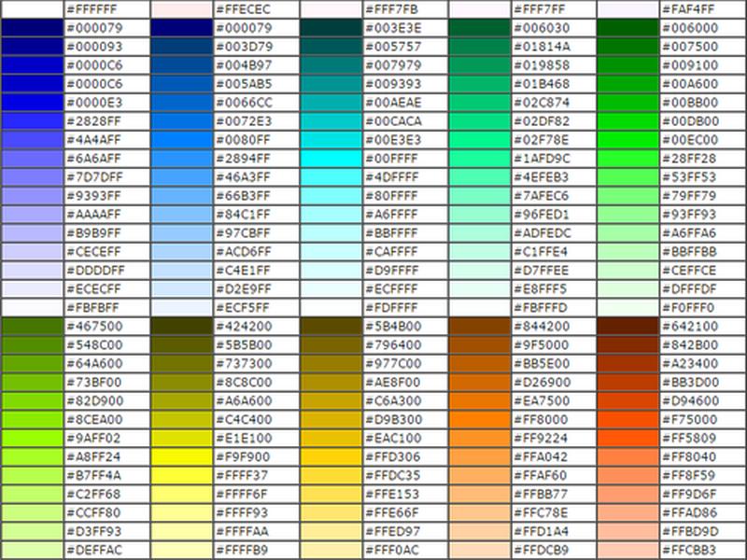Click the brown swatch for #642100

pos(627,326)
